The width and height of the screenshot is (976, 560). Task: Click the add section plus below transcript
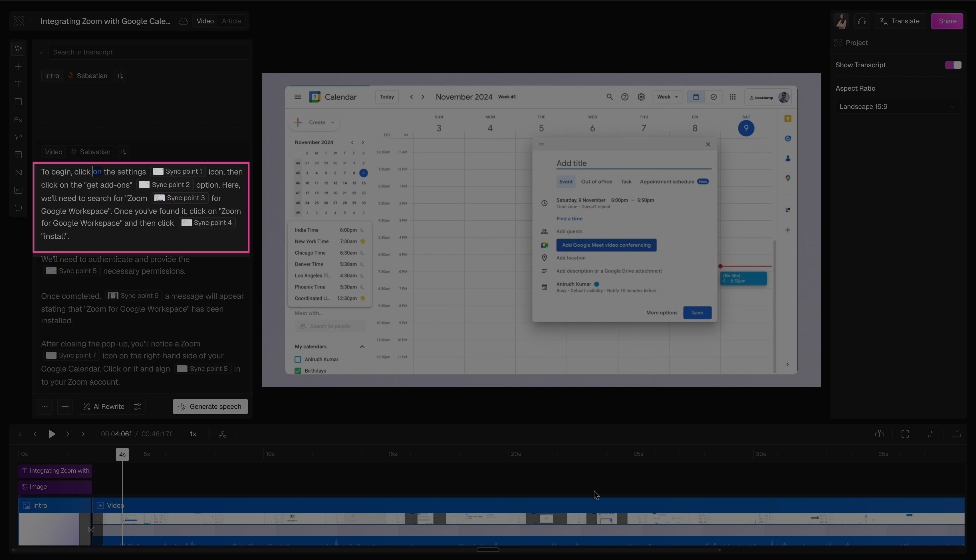pos(65,407)
